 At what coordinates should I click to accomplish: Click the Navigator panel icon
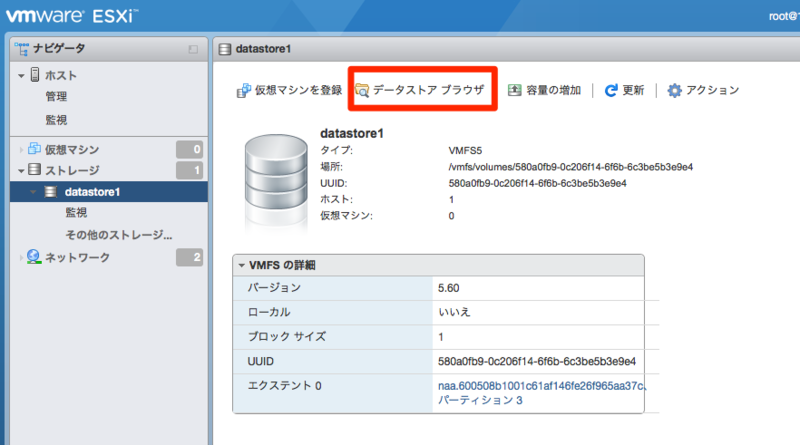click(x=21, y=49)
